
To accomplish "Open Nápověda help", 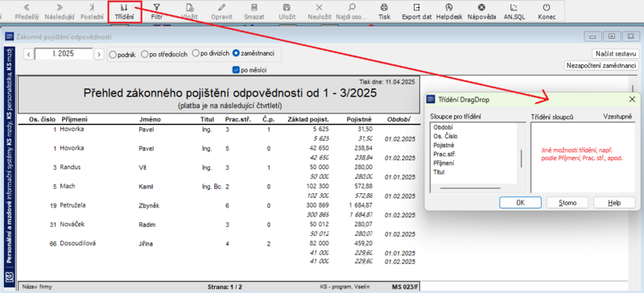I will tap(481, 11).
